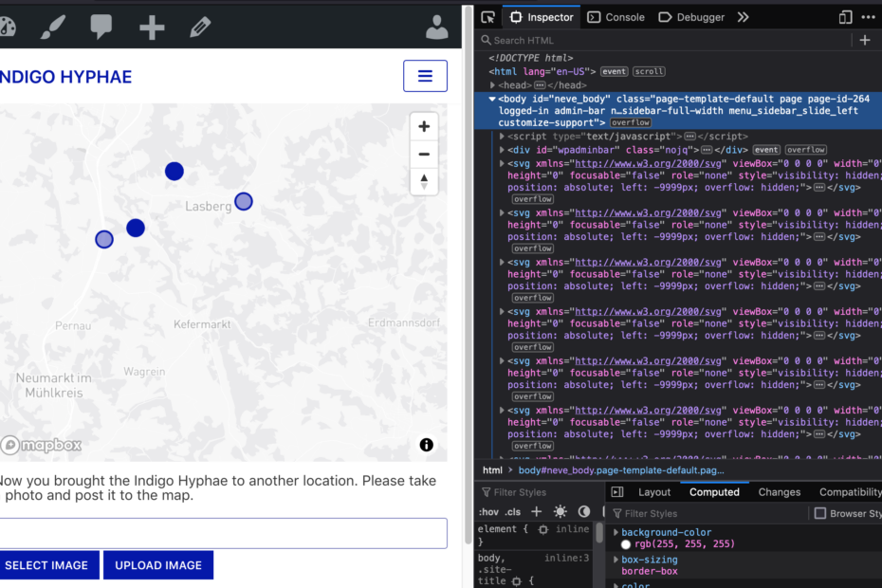Image resolution: width=882 pixels, height=588 pixels.
Task: Select the dark blue marker north of Lasberg
Action: click(175, 171)
